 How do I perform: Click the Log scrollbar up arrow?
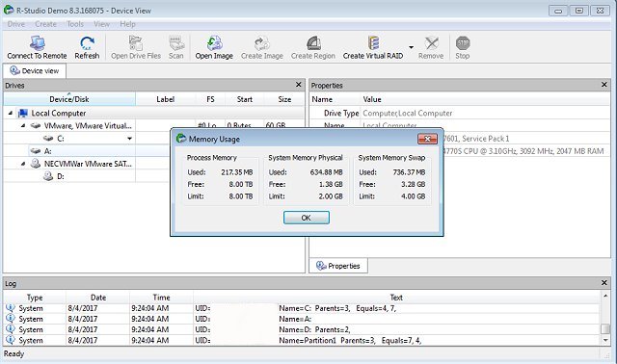(605, 296)
